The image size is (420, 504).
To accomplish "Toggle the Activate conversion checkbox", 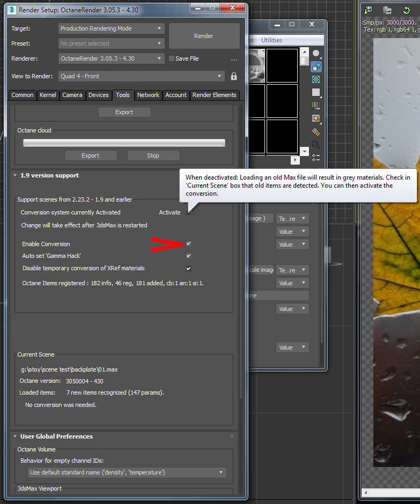I will tap(188, 212).
